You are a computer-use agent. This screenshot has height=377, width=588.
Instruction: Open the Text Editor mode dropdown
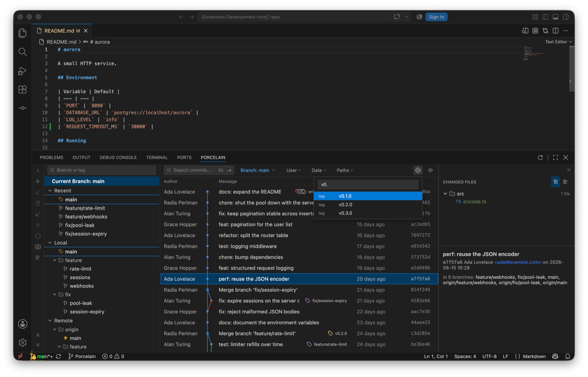(x=559, y=42)
